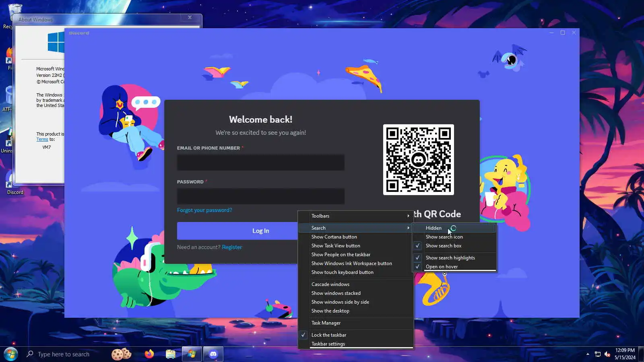
Task: Open the taskbar clock and date
Action: pos(625,354)
